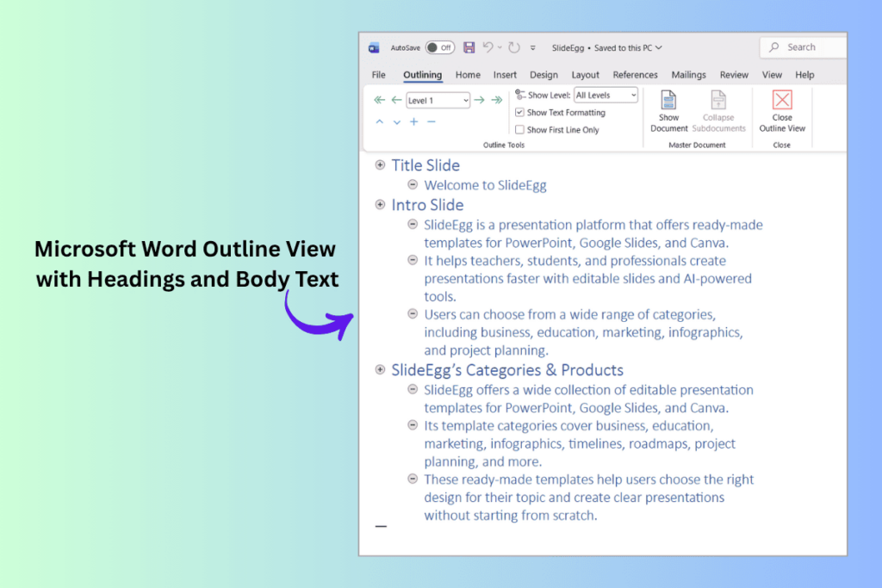This screenshot has height=588, width=882.
Task: Click the Show Level icon
Action: click(x=520, y=95)
